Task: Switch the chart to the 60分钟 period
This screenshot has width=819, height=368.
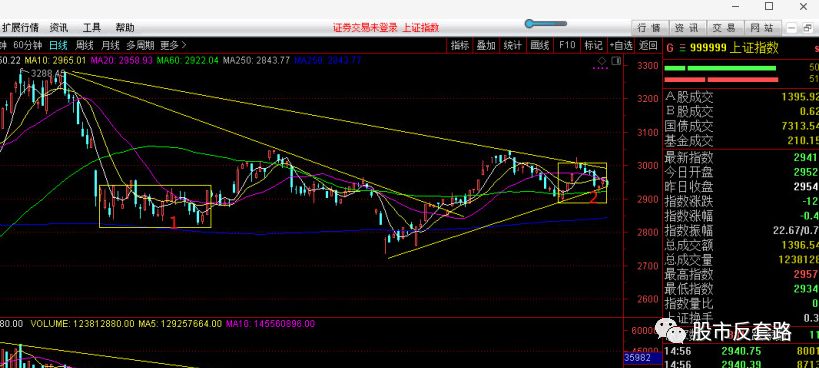Action: pyautogui.click(x=27, y=45)
